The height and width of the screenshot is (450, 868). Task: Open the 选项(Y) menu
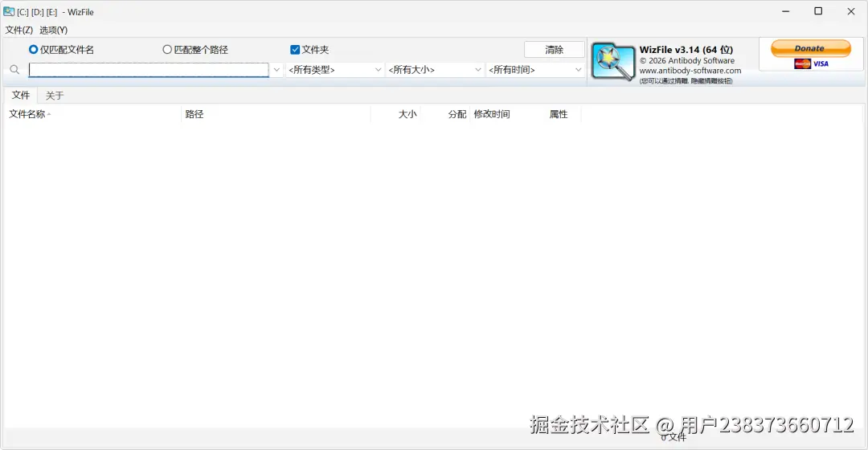pos(54,30)
